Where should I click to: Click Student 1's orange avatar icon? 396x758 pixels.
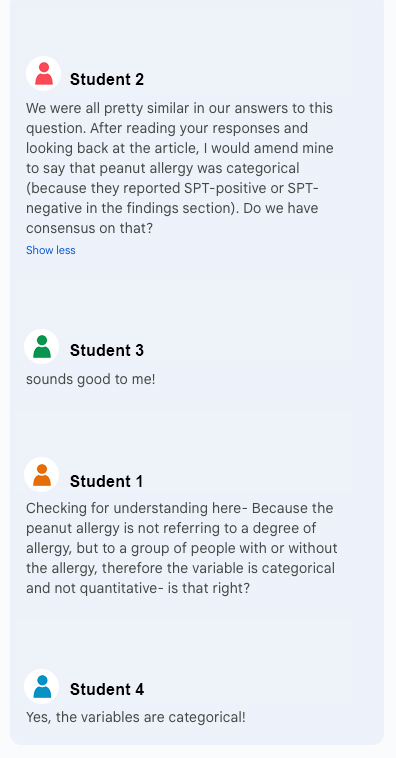pyautogui.click(x=42, y=475)
